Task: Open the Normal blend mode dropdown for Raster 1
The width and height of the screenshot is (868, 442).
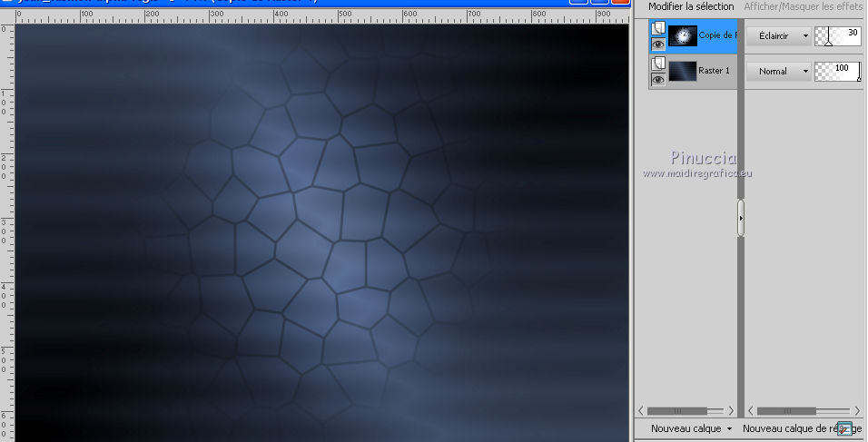Action: click(x=778, y=72)
